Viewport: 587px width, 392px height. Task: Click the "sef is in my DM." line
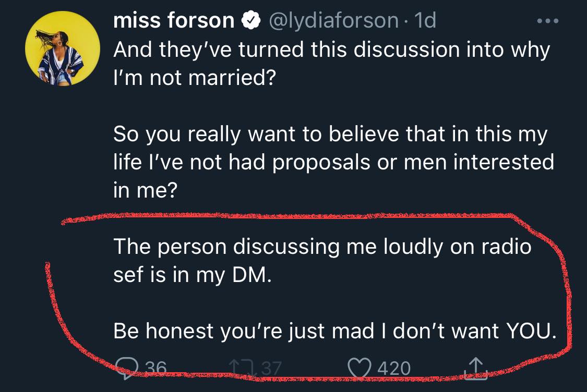click(x=193, y=275)
